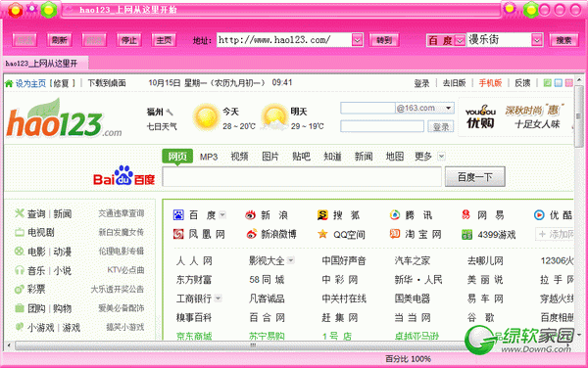Viewport: 588px width, 368px height.
Task: Expand the 漫乐街 search keyword dropdown
Action: coord(537,40)
